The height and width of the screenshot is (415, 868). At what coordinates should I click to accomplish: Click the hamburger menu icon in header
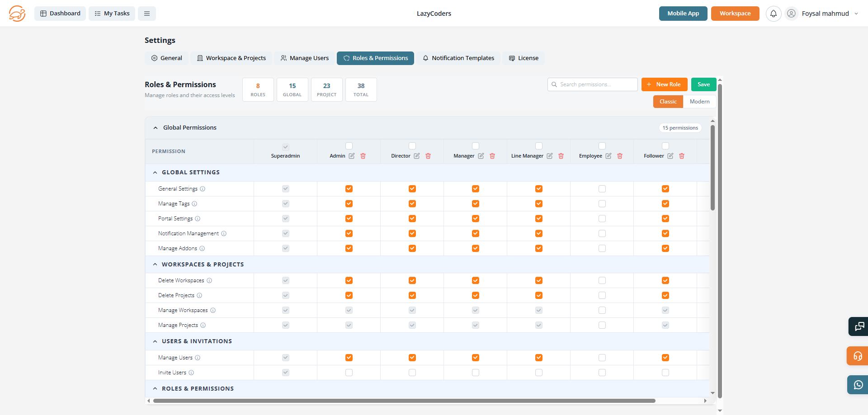pyautogui.click(x=147, y=14)
